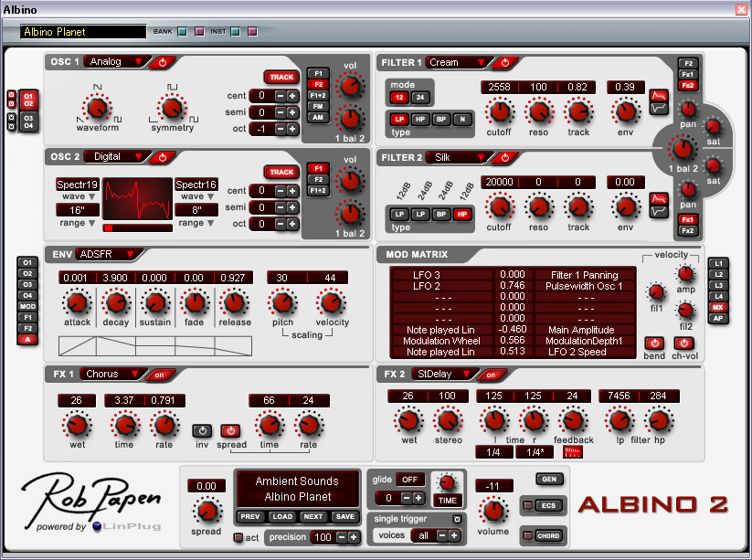
Task: Select L1 LFO tab
Action: pos(718,263)
